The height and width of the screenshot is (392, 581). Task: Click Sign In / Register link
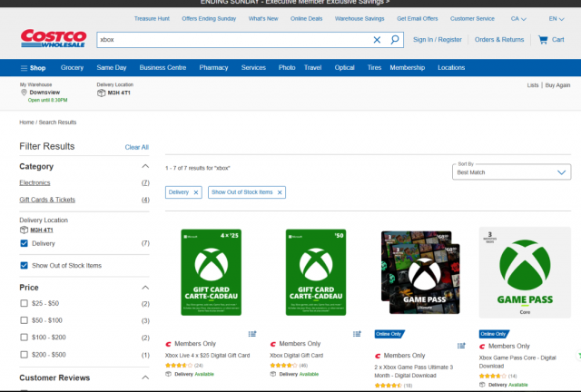437,40
